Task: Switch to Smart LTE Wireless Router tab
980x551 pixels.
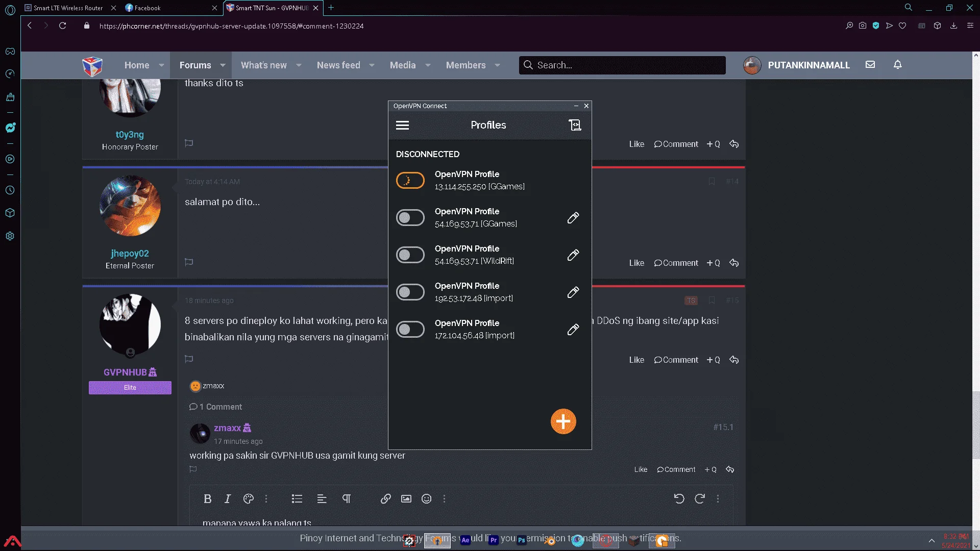Action: click(x=69, y=8)
